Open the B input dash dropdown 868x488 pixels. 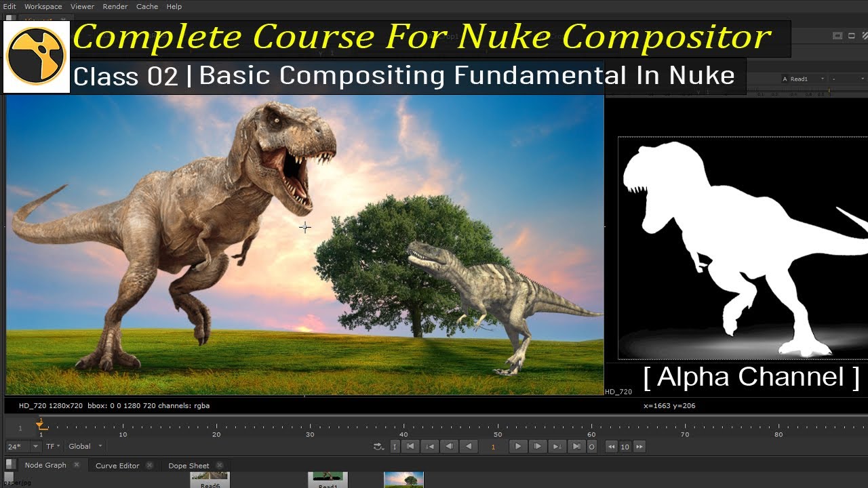[848, 79]
